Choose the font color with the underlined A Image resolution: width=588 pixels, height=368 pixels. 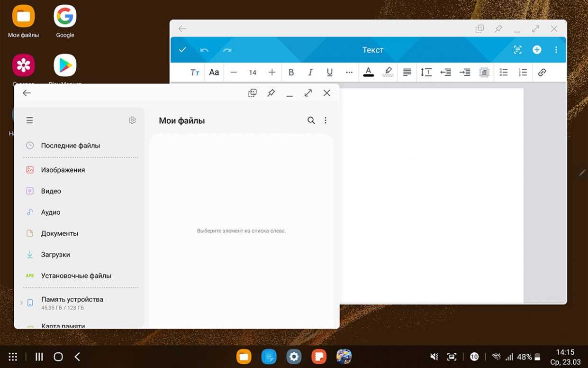[368, 73]
